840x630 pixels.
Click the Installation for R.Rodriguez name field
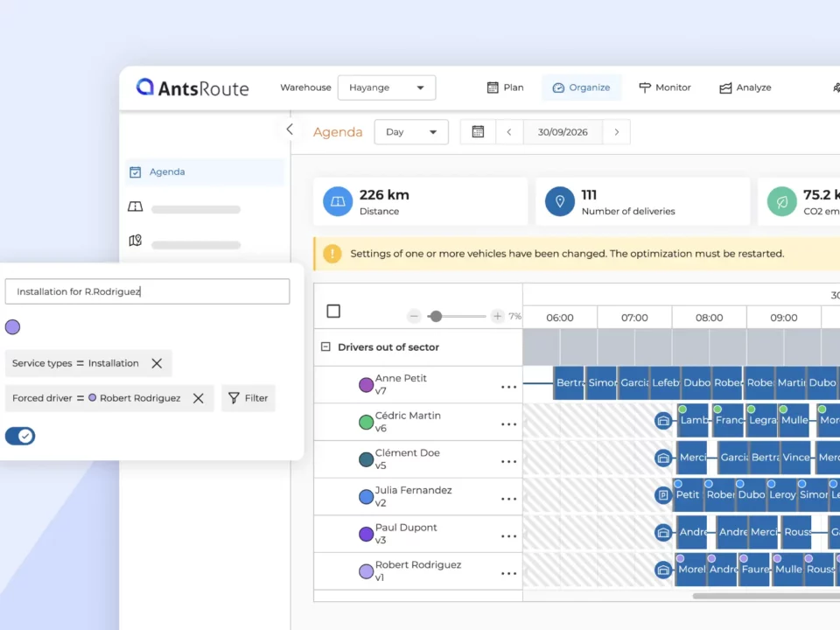click(x=147, y=291)
